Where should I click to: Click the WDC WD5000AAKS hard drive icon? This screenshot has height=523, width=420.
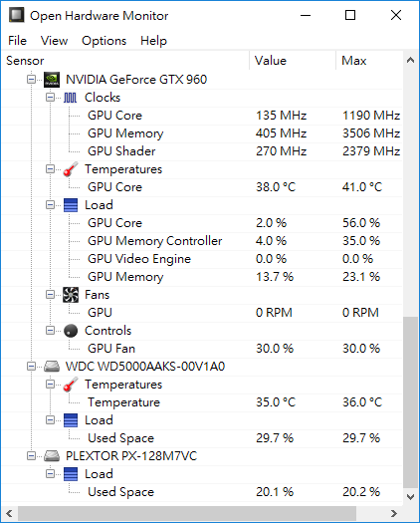click(x=52, y=367)
